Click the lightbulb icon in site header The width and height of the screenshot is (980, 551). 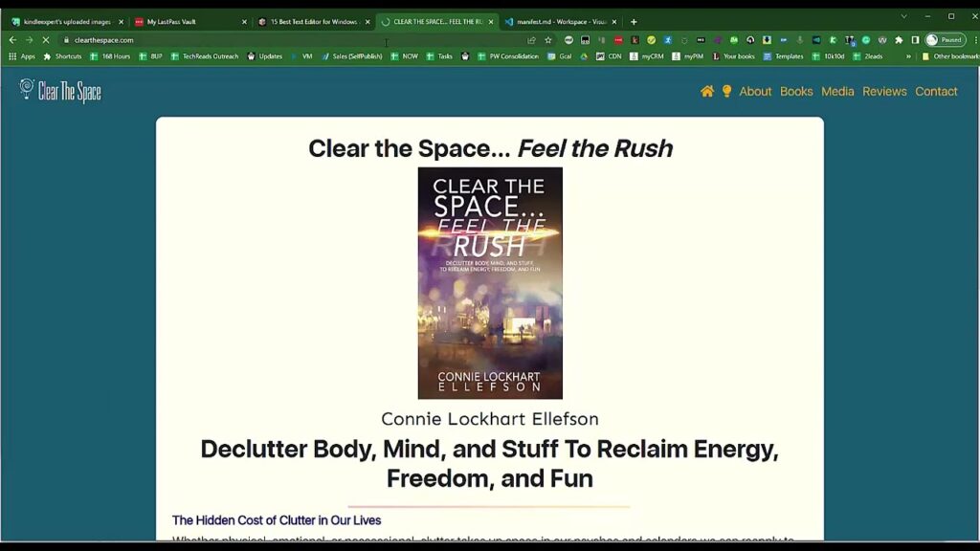pyautogui.click(x=726, y=92)
